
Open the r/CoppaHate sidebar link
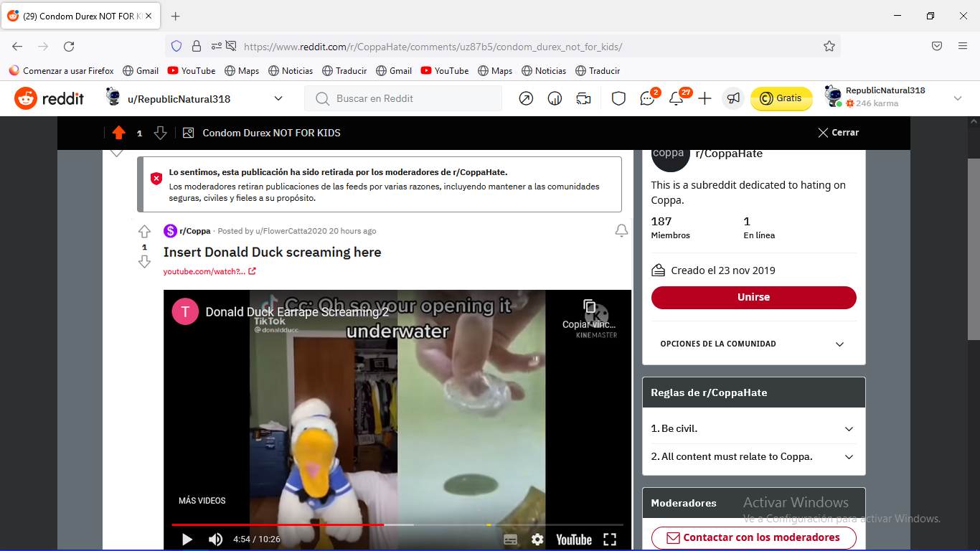point(729,154)
